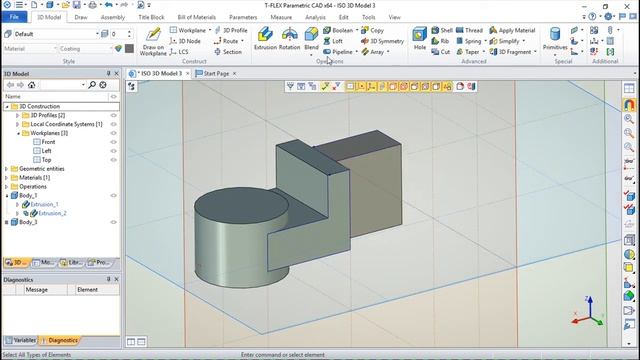Open the File menu
Image resolution: width=640 pixels, height=360 pixels.
[14, 17]
